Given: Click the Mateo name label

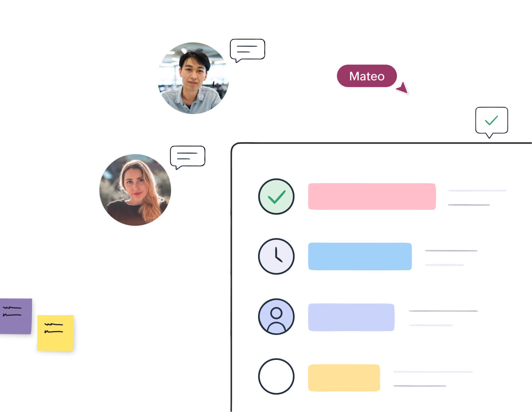Looking at the screenshot, I should click(x=367, y=76).
